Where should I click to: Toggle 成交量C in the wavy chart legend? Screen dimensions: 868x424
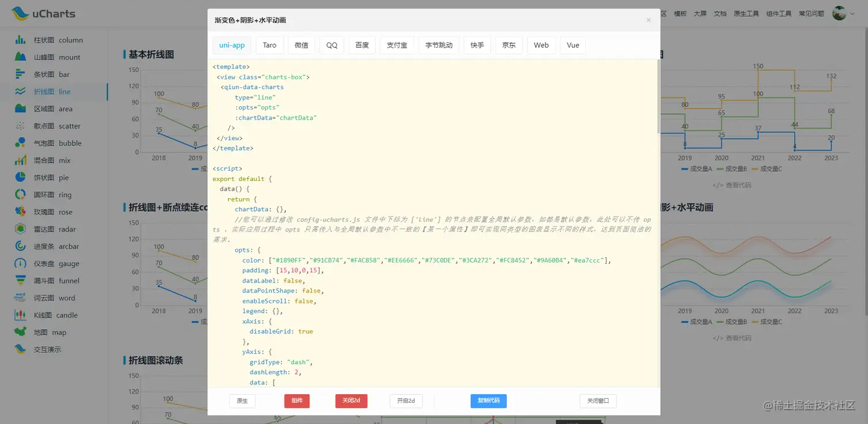click(766, 322)
